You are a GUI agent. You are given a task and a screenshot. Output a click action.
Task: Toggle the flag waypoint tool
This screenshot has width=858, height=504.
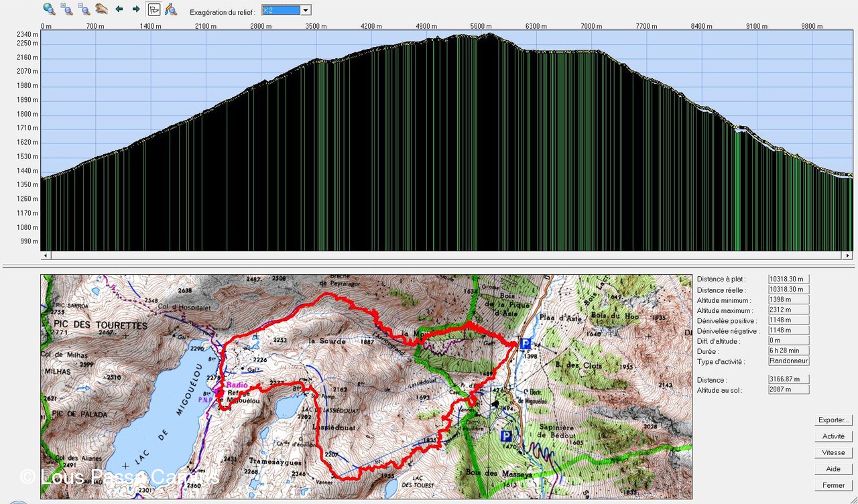click(x=154, y=9)
